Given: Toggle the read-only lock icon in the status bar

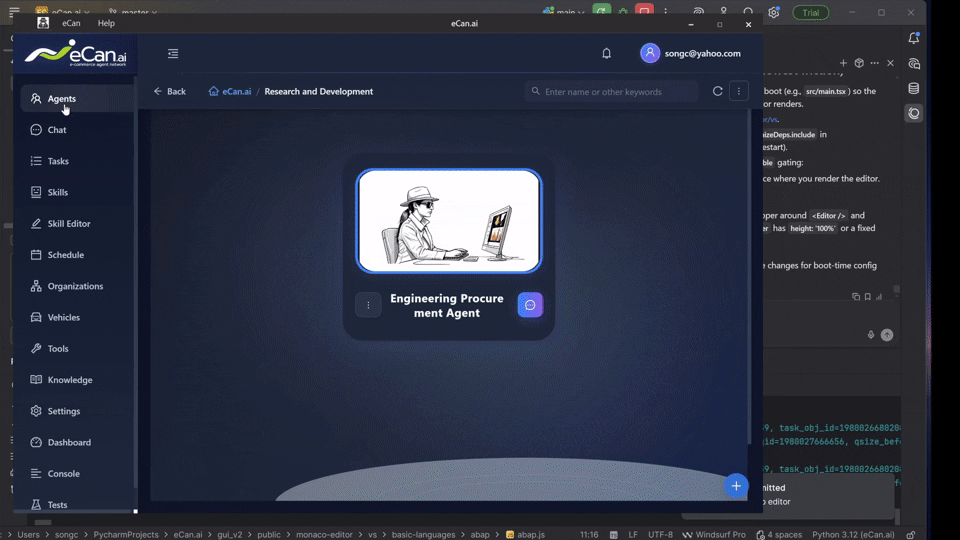Looking at the screenshot, I should coord(911,534).
